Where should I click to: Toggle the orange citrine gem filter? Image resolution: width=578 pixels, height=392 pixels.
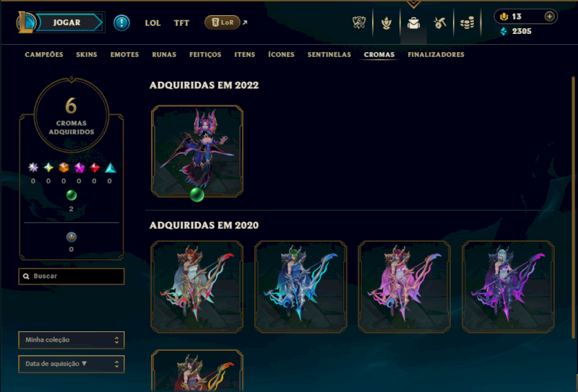64,167
